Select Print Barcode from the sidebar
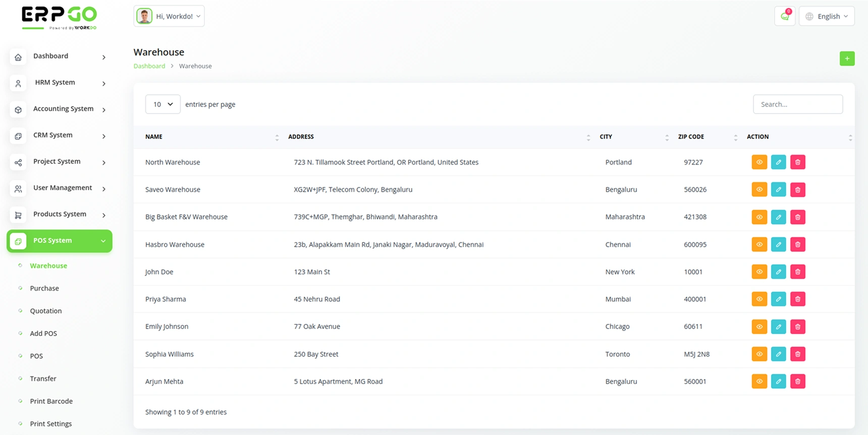868x435 pixels. click(x=51, y=401)
